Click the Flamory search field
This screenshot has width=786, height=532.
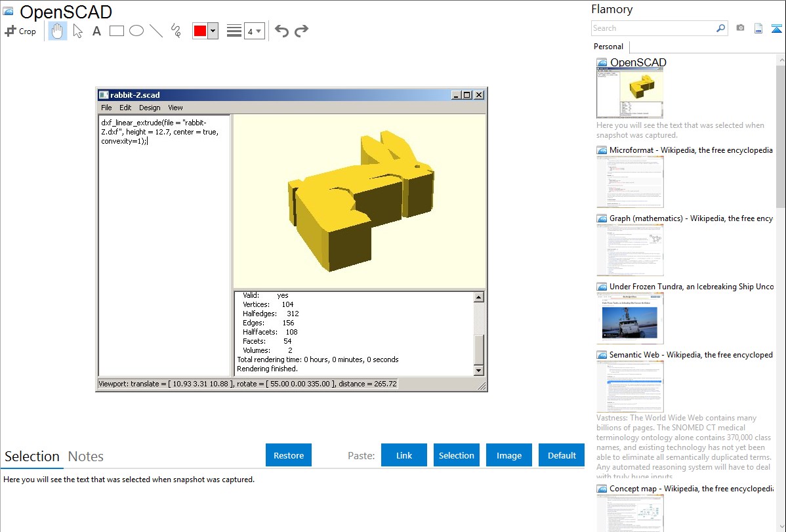tap(653, 28)
